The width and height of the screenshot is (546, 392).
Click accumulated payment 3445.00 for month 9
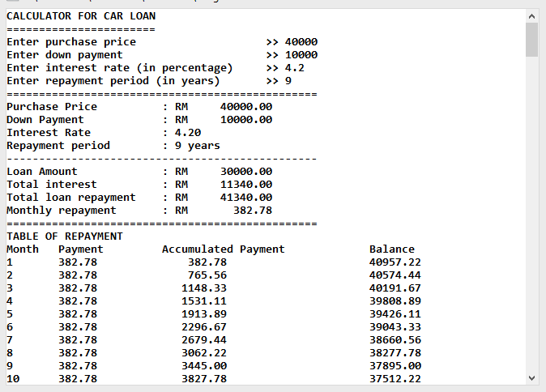pos(204,365)
